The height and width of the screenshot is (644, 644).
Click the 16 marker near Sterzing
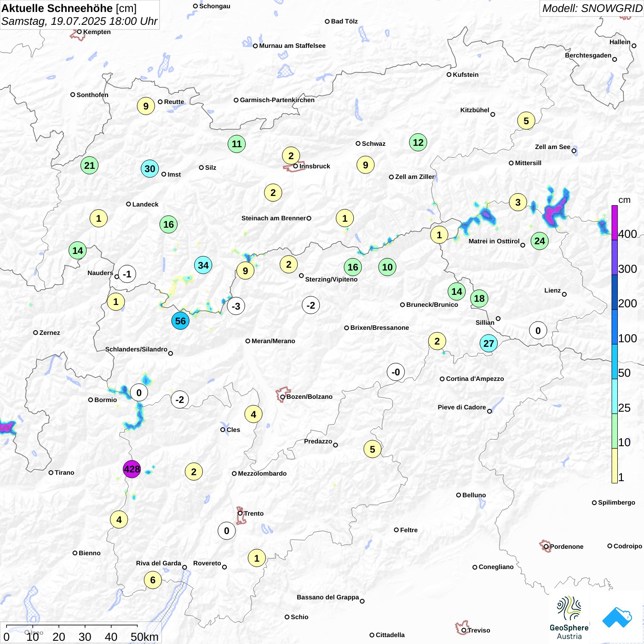pos(353,267)
